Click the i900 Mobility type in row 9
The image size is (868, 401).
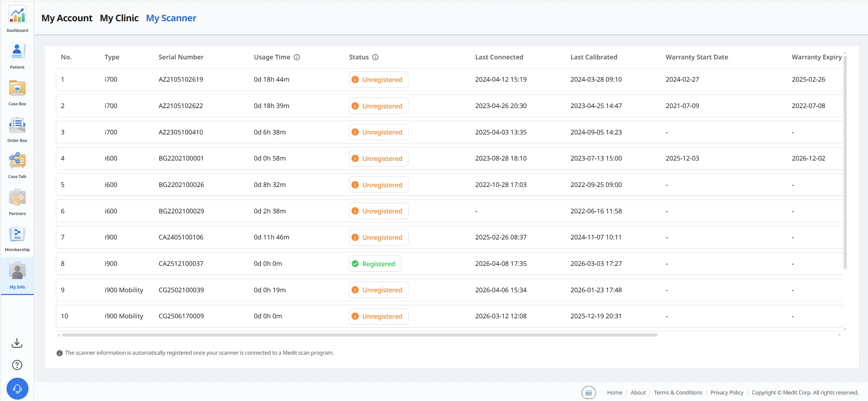124,290
